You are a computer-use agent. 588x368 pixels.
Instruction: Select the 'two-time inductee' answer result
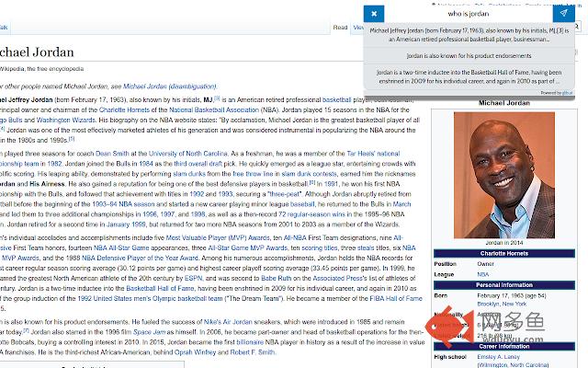(x=469, y=76)
